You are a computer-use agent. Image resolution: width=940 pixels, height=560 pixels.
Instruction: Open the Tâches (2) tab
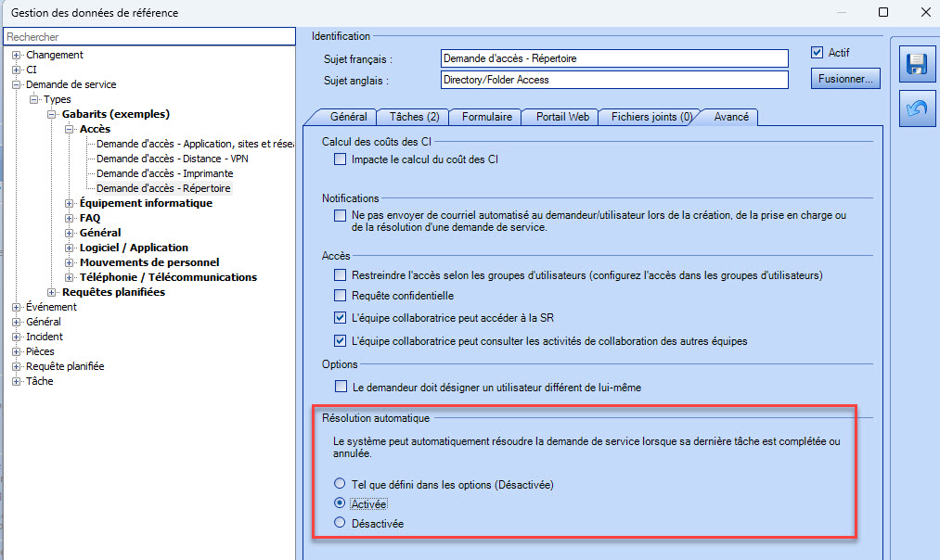(x=413, y=117)
